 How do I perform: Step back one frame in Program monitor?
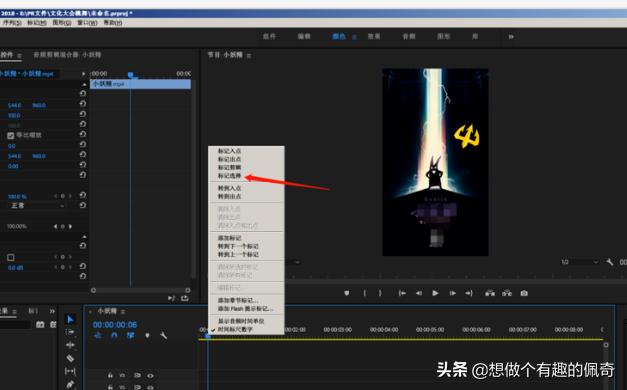click(419, 293)
